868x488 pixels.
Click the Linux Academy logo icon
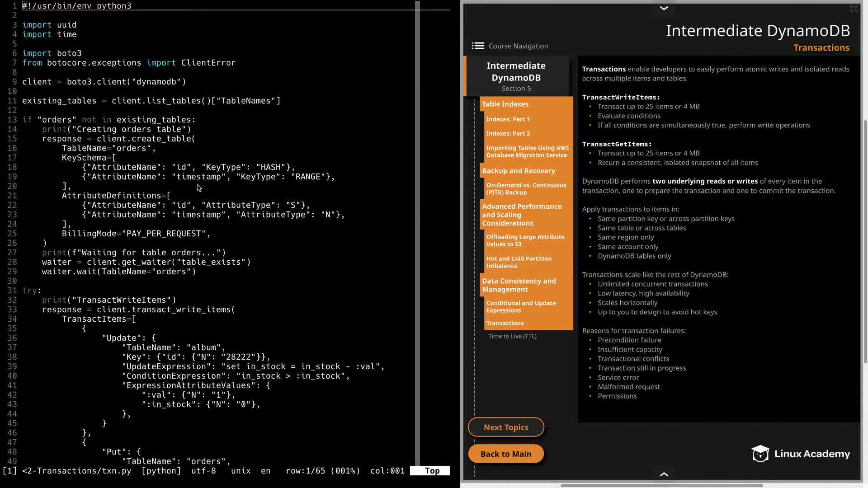pyautogui.click(x=760, y=454)
